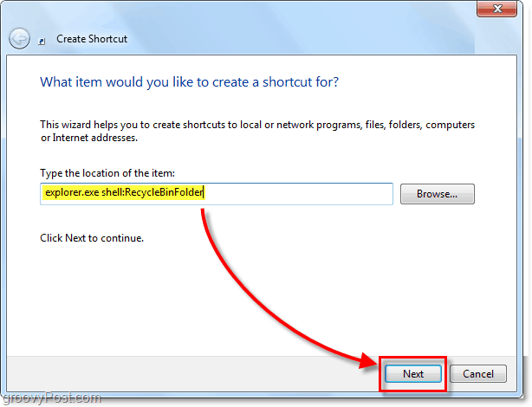Click the "Type the location of the item:" label

click(x=107, y=173)
